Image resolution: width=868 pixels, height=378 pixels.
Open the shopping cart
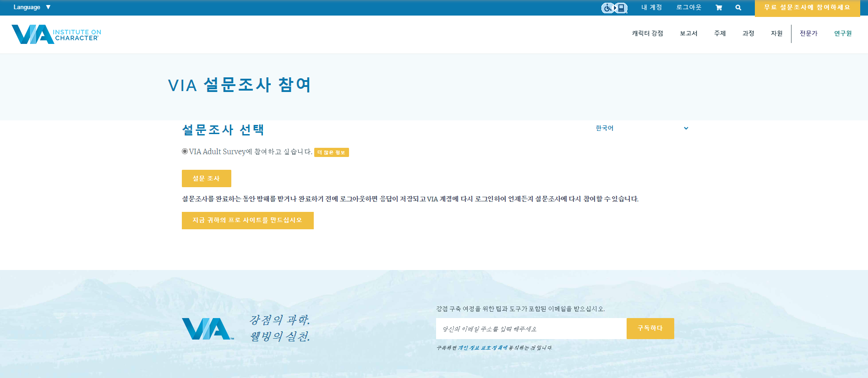[719, 8]
